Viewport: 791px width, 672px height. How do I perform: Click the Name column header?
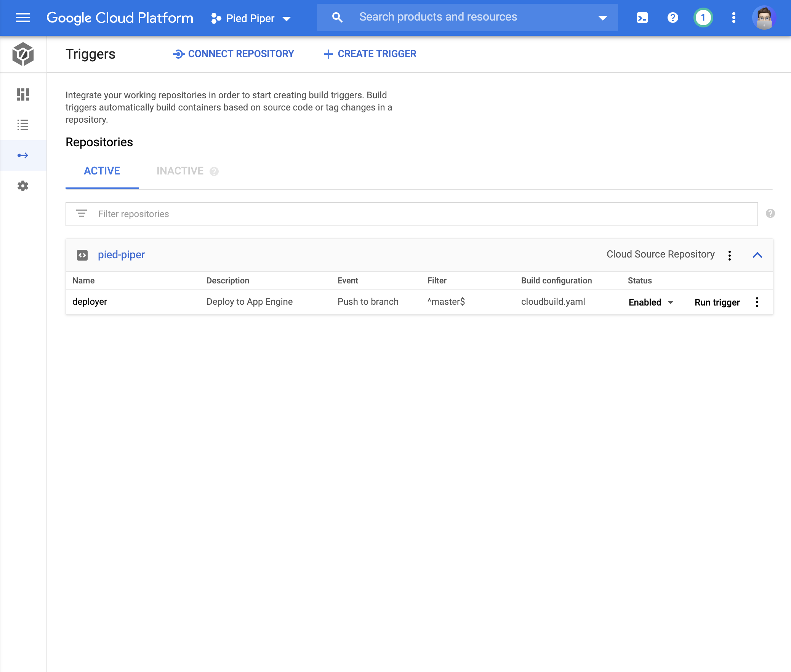(x=83, y=281)
